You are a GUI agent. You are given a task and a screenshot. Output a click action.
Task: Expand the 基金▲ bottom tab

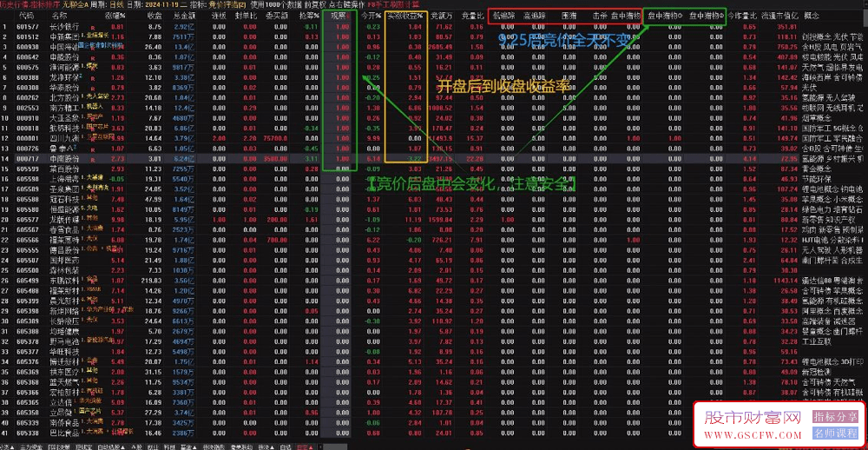[x=188, y=447]
